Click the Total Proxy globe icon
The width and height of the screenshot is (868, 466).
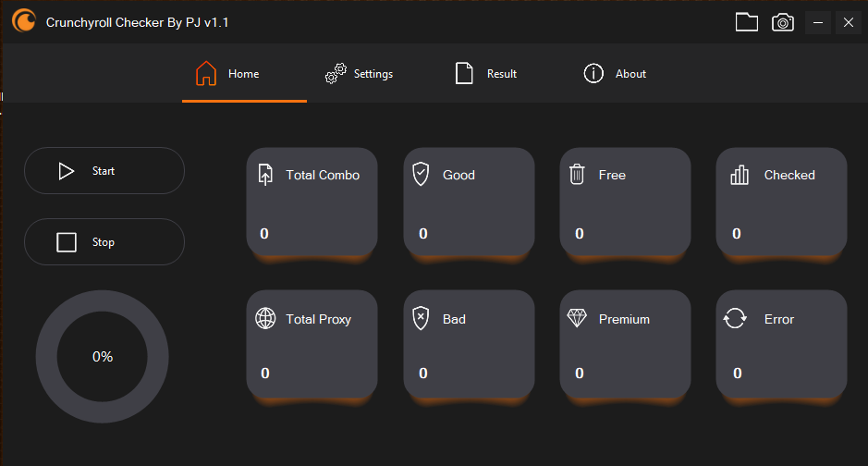[265, 319]
